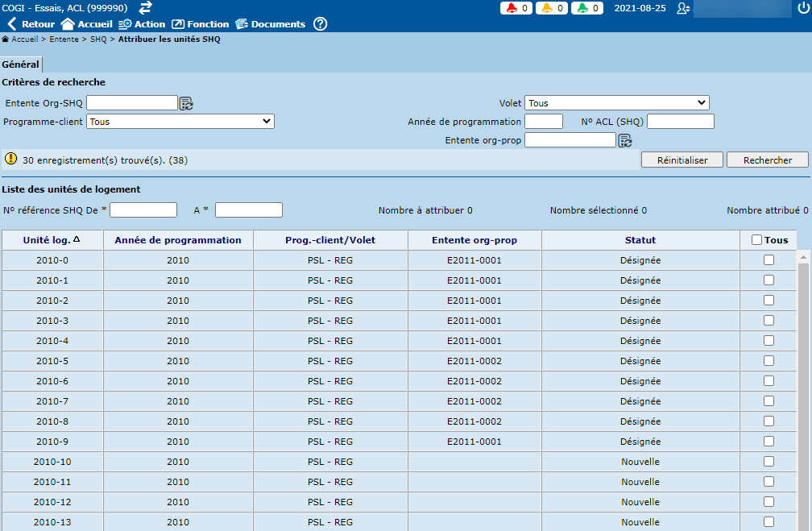Click the green alert bell icon
Viewport: 812px width, 531px height.
(x=582, y=8)
